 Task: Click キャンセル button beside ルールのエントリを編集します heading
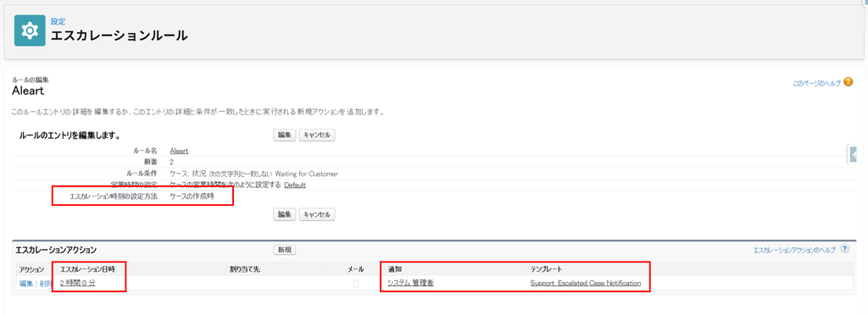click(317, 135)
